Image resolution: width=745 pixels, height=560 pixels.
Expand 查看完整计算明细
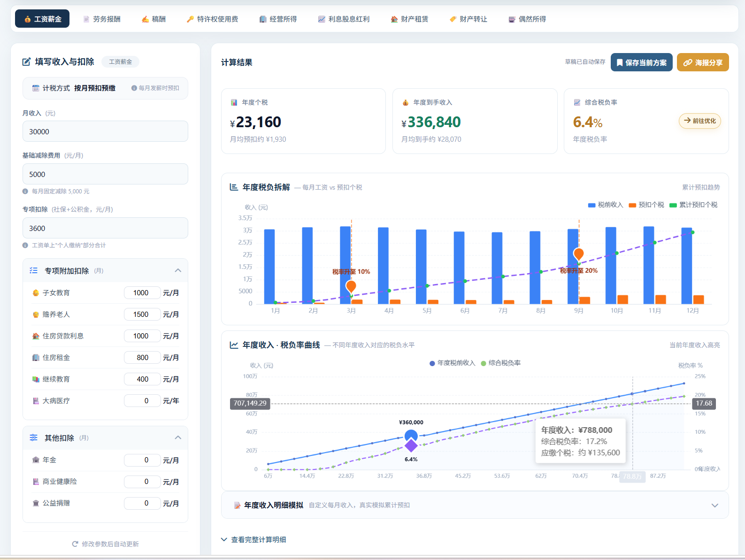click(x=254, y=540)
